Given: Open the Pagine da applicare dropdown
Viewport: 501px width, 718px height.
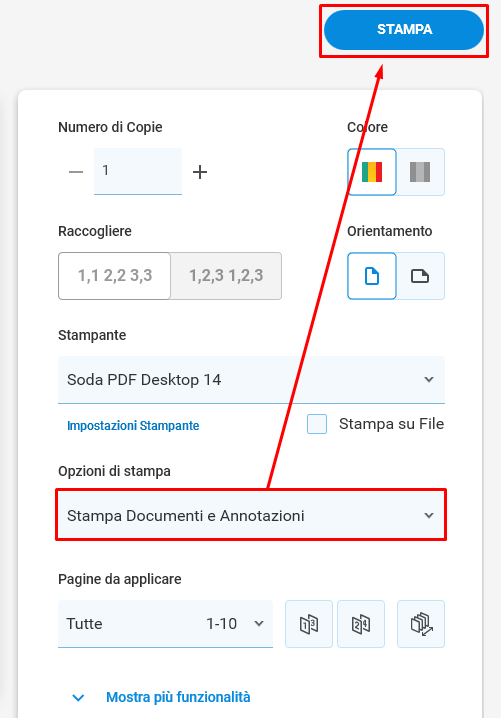Looking at the screenshot, I should pos(165,624).
